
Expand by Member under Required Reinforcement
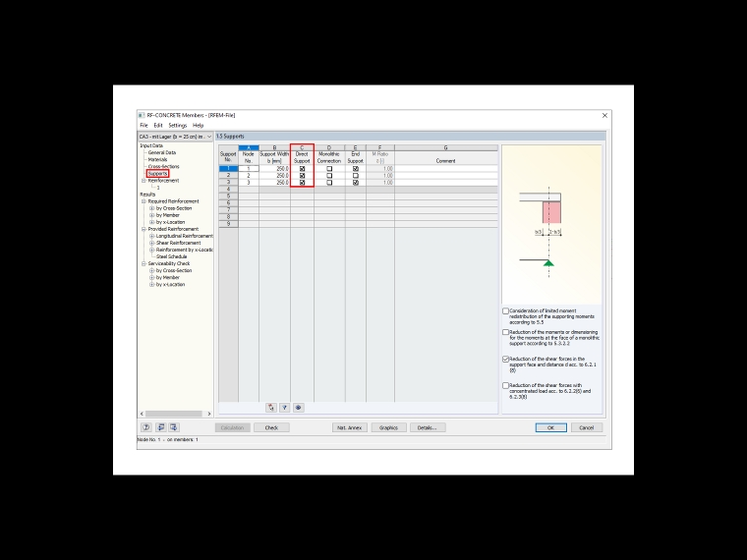[152, 215]
